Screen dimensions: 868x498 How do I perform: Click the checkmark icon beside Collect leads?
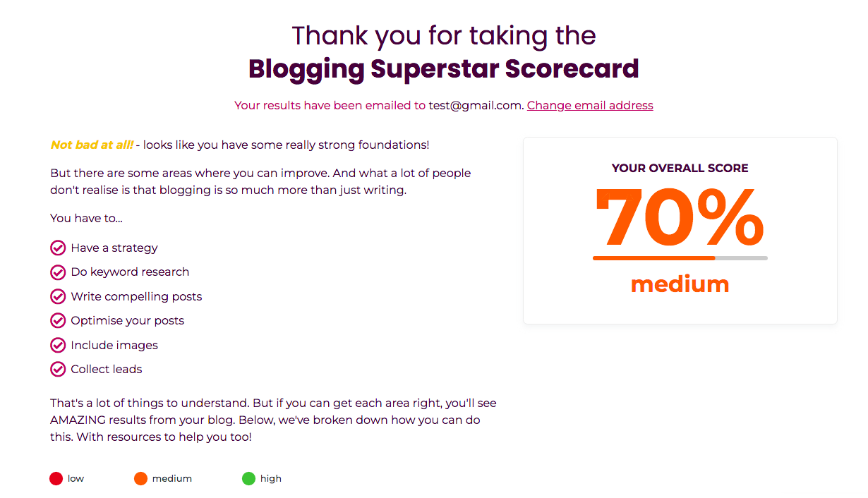(58, 370)
